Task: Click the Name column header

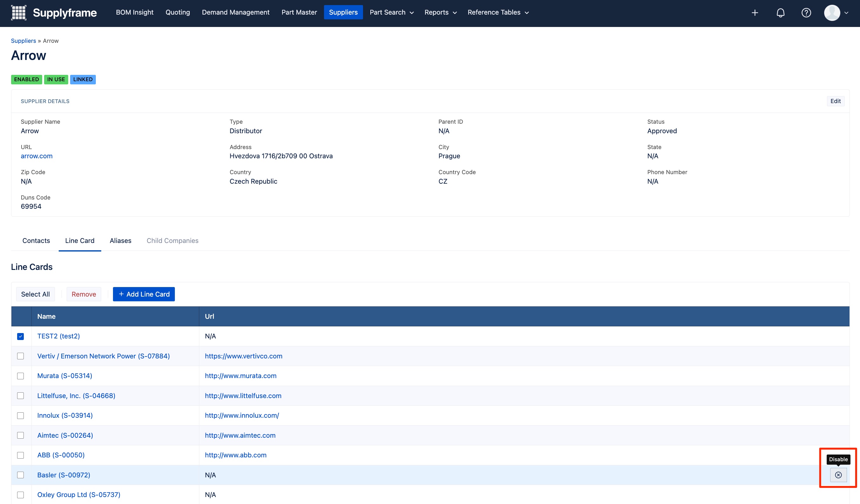Action: pyautogui.click(x=115, y=316)
